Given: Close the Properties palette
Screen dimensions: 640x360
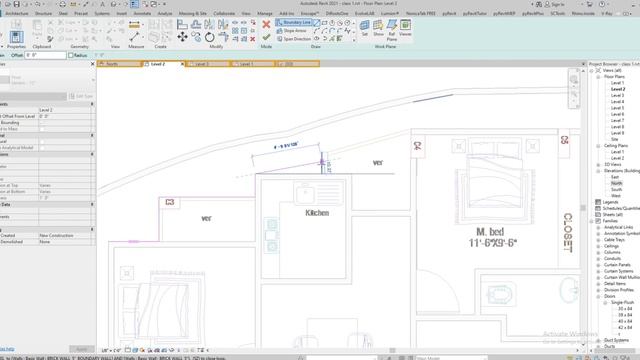Looking at the screenshot, I should (x=92, y=64).
